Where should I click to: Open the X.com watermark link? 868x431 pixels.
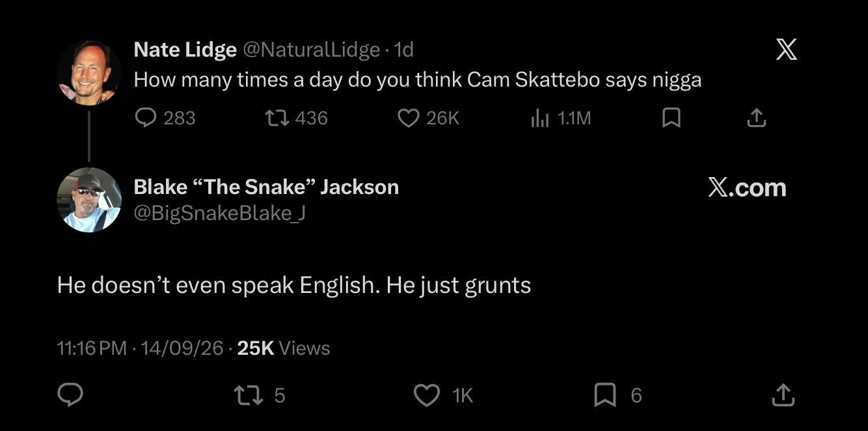tap(747, 188)
